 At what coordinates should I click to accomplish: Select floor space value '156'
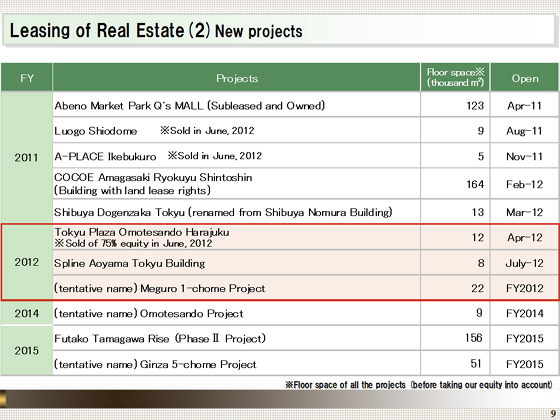(x=474, y=338)
